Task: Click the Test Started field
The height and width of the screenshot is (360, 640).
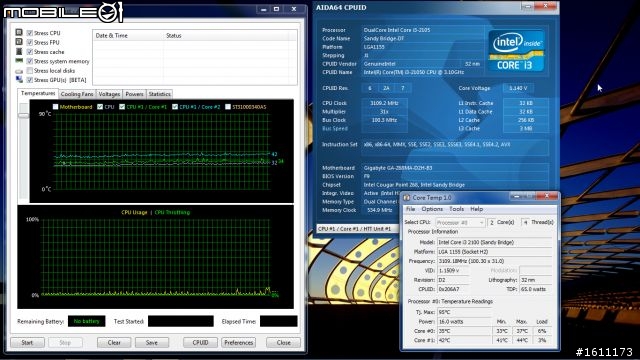Action: coord(181,321)
